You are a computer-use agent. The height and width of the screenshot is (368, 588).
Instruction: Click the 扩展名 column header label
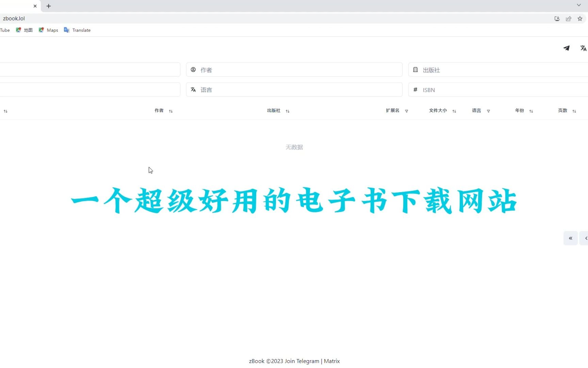coord(392,110)
